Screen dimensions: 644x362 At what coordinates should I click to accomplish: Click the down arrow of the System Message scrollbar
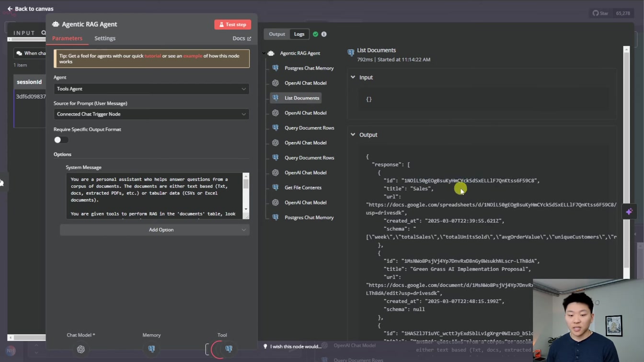point(246,209)
